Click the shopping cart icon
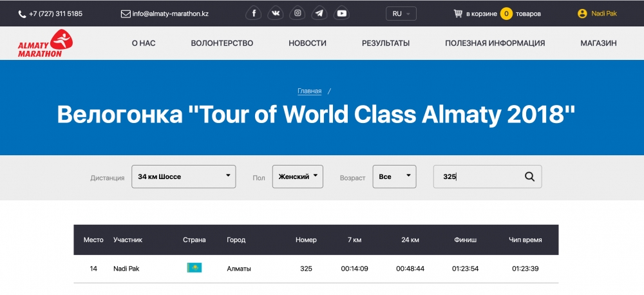Screen dimensions: 644x295 pyautogui.click(x=458, y=14)
